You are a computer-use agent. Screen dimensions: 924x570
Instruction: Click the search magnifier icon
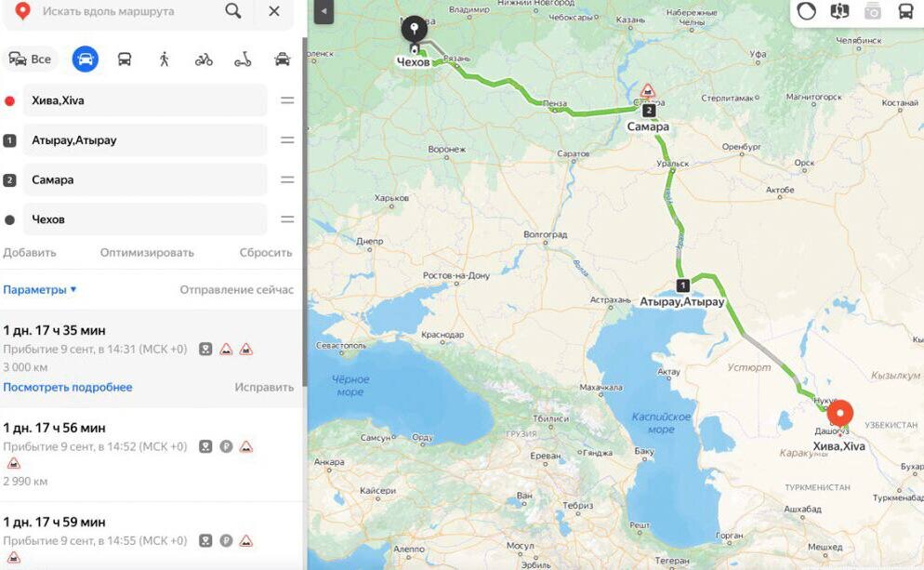233,10
